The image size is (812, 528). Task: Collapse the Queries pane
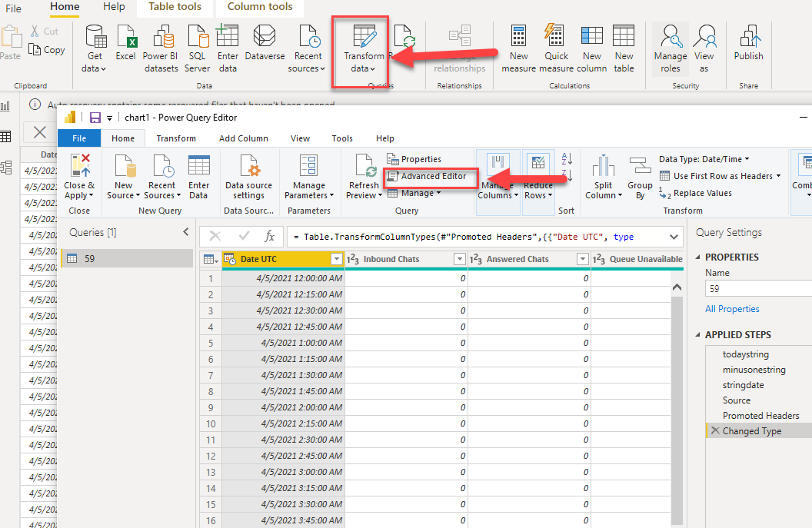tap(186, 232)
